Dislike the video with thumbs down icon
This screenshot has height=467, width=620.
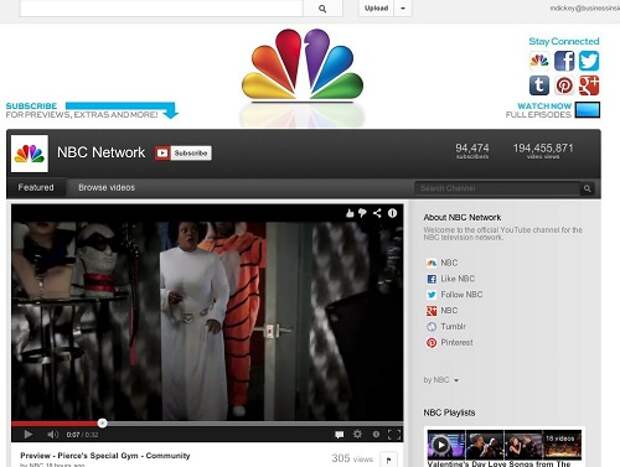(x=362, y=214)
